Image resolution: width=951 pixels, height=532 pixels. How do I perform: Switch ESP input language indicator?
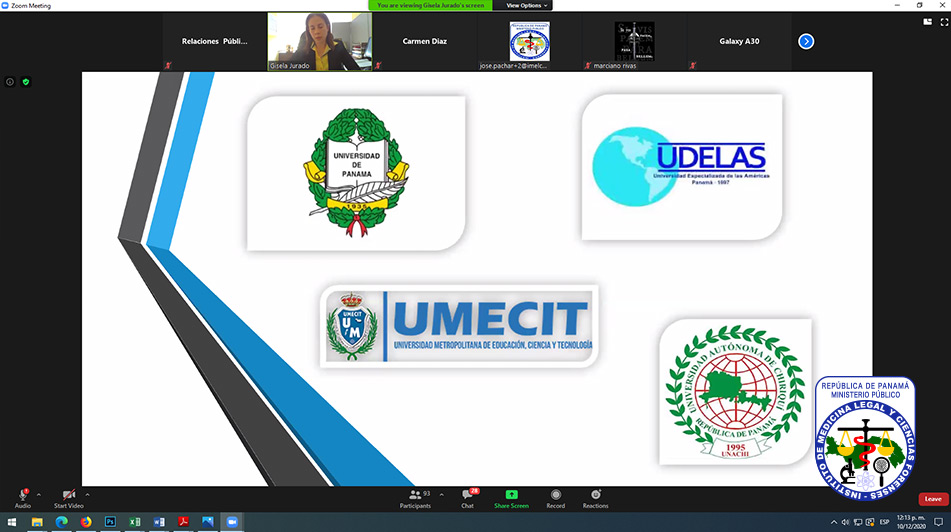pyautogui.click(x=884, y=522)
